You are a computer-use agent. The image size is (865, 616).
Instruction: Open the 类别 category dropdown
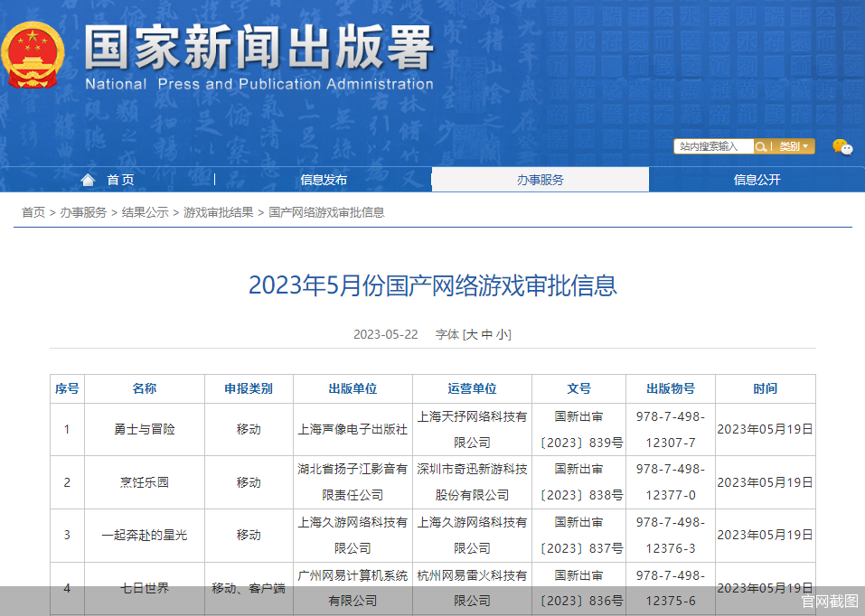pos(793,145)
